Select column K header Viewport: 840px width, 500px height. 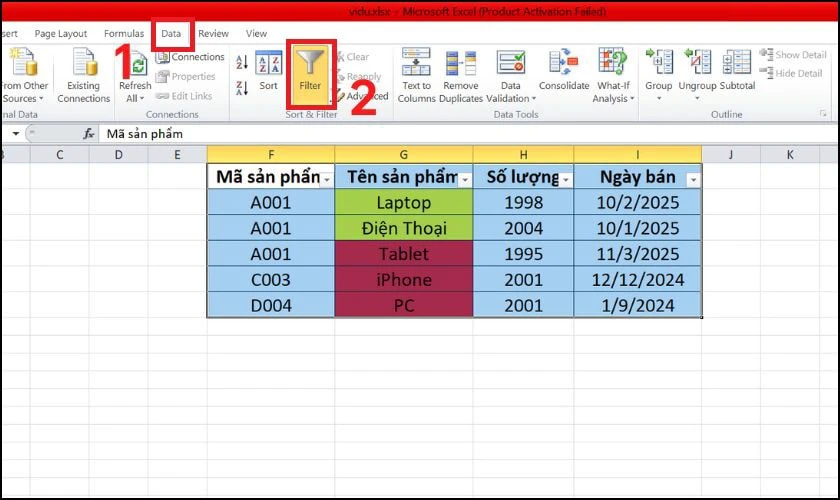click(x=790, y=155)
